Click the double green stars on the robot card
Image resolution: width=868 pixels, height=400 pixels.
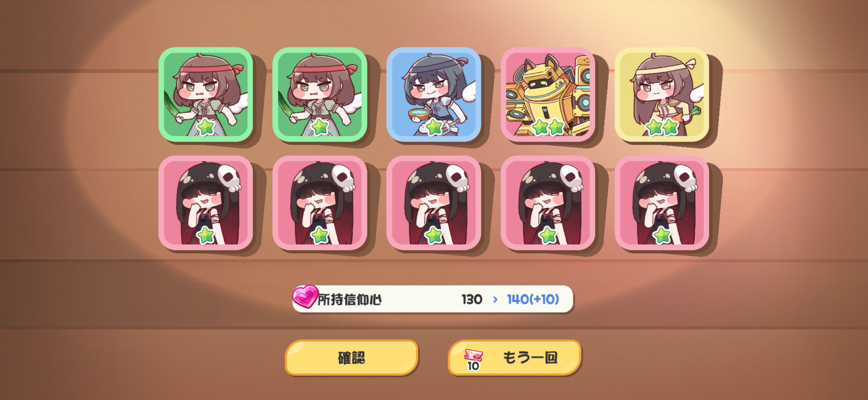548,127
